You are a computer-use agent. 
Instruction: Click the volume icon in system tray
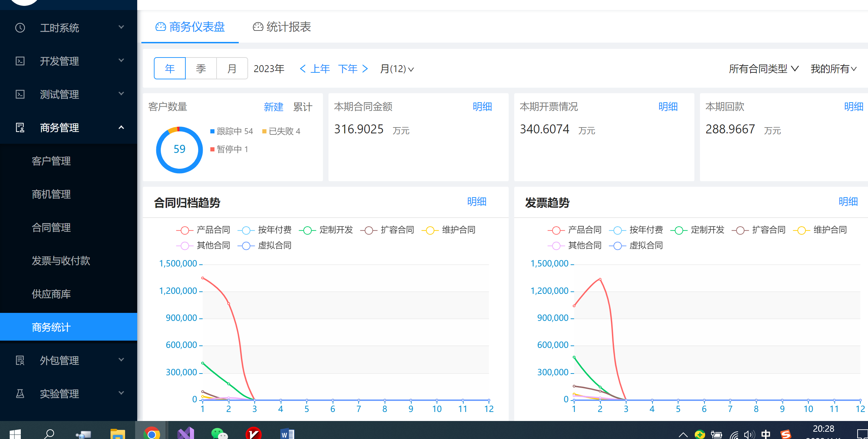point(749,434)
